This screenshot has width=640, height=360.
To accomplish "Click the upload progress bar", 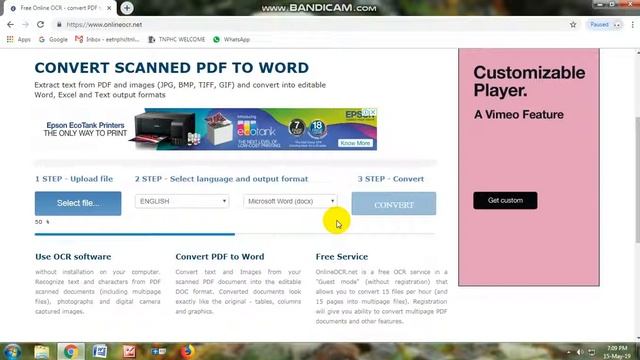I will click(x=235, y=234).
